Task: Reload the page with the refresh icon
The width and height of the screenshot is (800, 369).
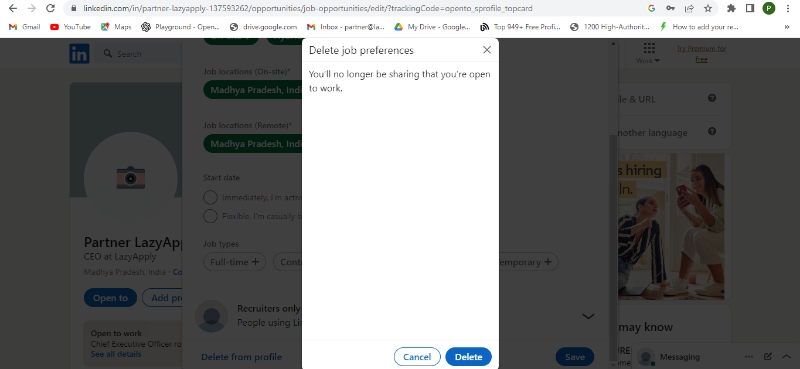Action: (50, 8)
